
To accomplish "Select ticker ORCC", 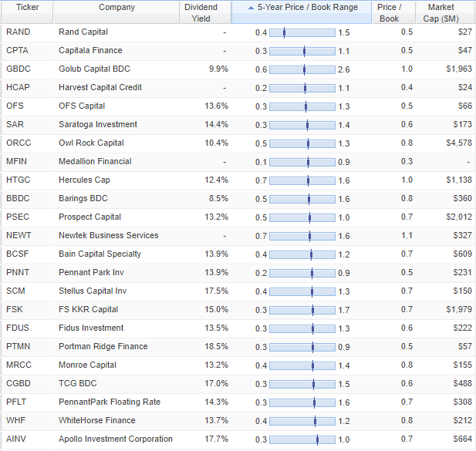I will tap(19, 143).
